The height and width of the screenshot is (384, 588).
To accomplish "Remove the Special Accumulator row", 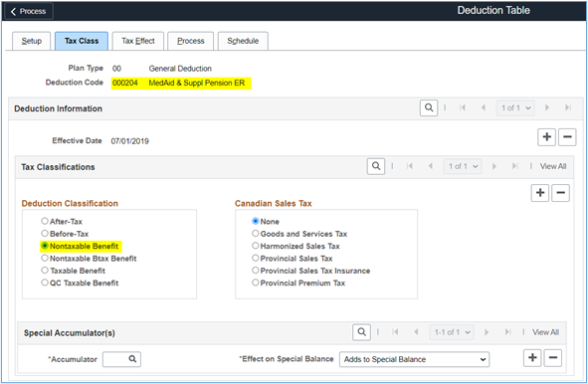I will (x=553, y=357).
